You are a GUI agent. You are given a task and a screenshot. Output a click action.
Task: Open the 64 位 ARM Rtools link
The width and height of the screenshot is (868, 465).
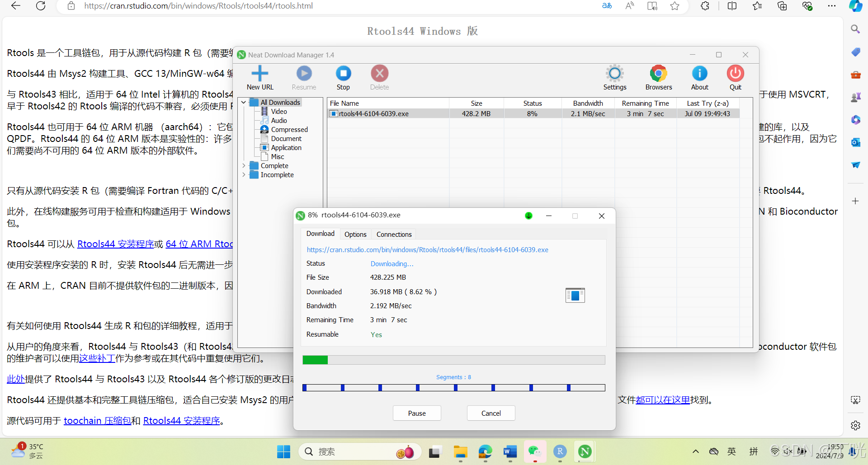point(199,244)
